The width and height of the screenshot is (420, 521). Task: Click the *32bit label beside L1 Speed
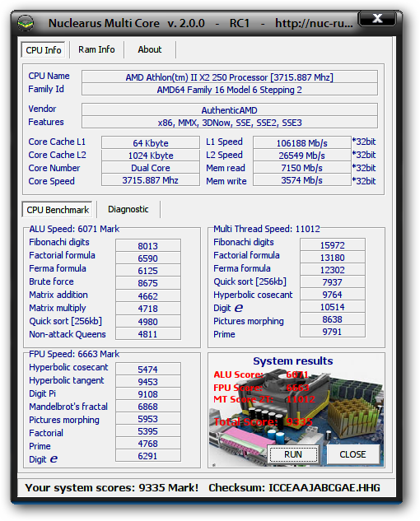click(364, 142)
